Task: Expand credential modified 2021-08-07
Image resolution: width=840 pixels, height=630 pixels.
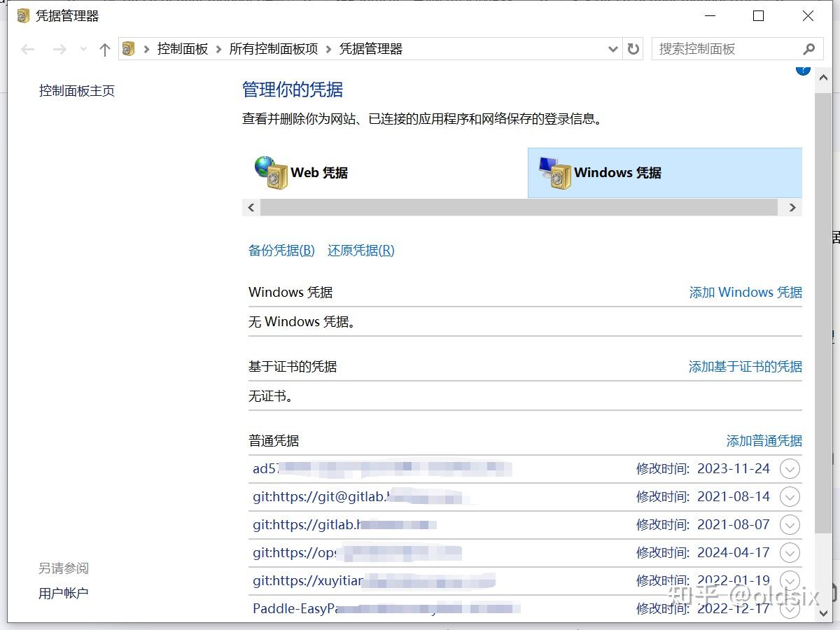Action: pos(790,525)
